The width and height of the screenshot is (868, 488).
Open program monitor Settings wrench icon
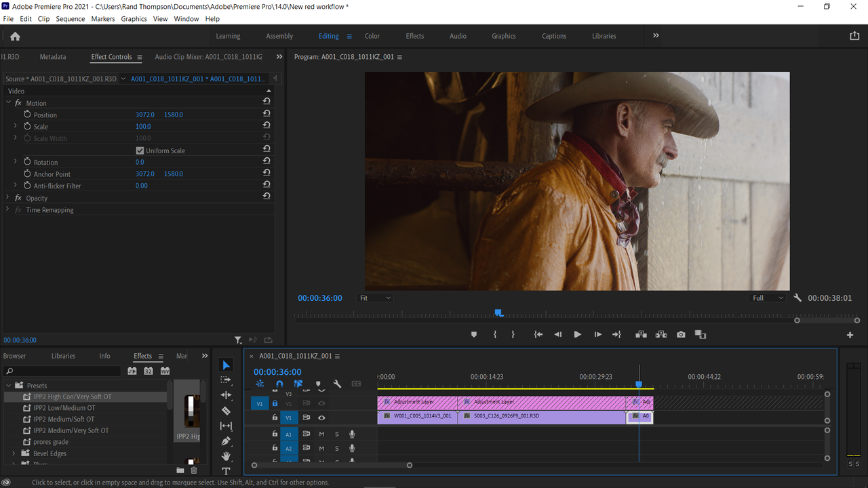[x=797, y=298]
